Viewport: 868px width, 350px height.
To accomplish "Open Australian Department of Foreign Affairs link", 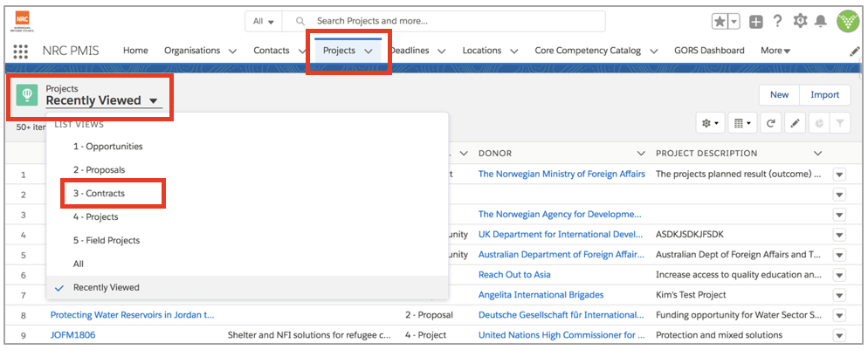I will (561, 255).
